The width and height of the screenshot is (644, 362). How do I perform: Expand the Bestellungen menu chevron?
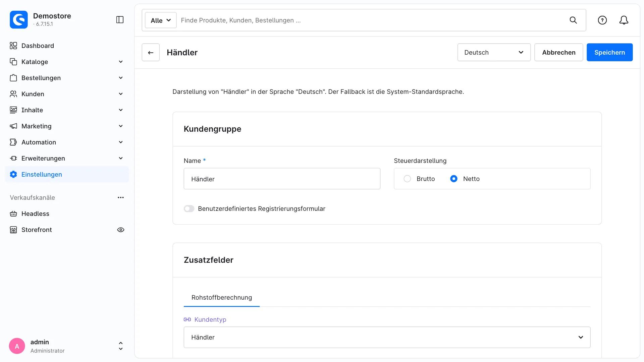121,78
